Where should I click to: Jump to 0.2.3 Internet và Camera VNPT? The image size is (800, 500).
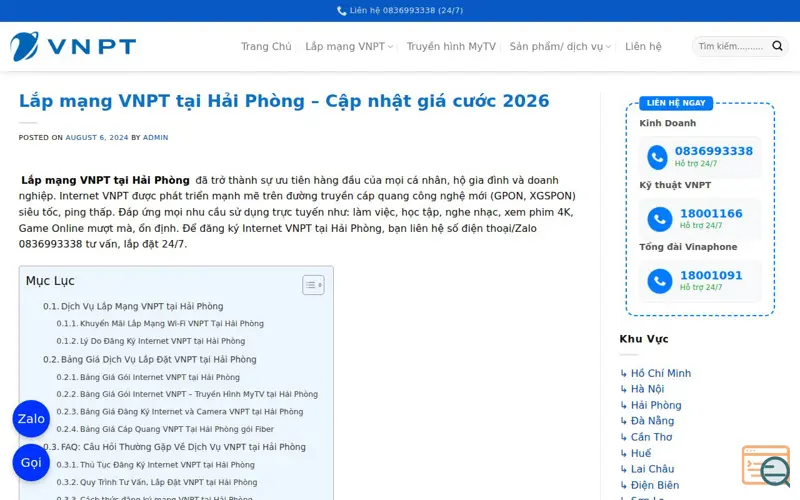[x=180, y=412]
